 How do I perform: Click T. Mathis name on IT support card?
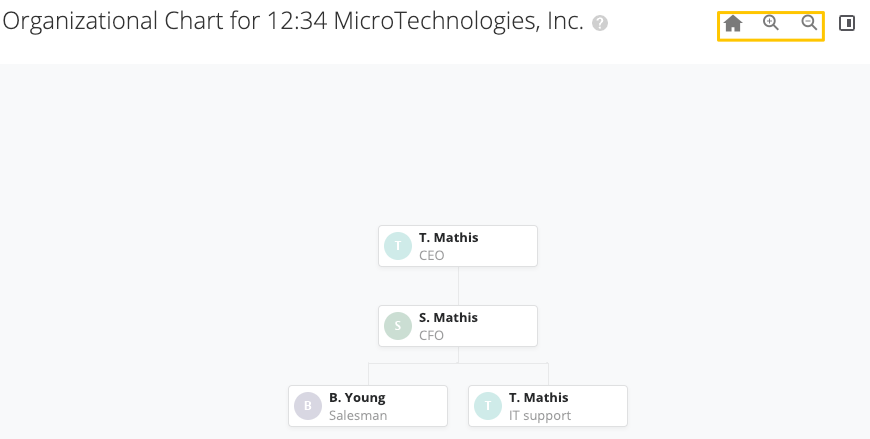pos(538,398)
